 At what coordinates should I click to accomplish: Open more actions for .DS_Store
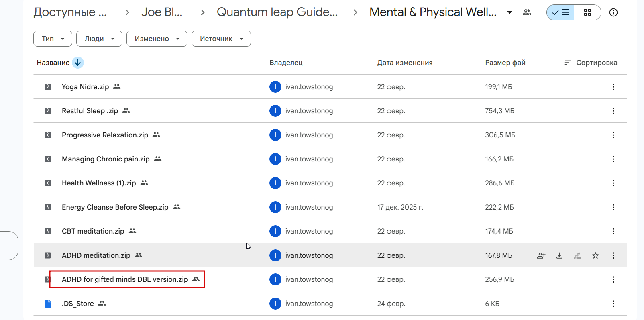613,304
